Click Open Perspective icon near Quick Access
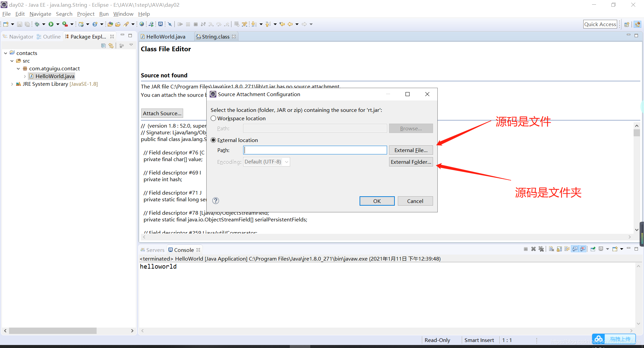Viewport: 644px width, 348px height. pyautogui.click(x=627, y=24)
